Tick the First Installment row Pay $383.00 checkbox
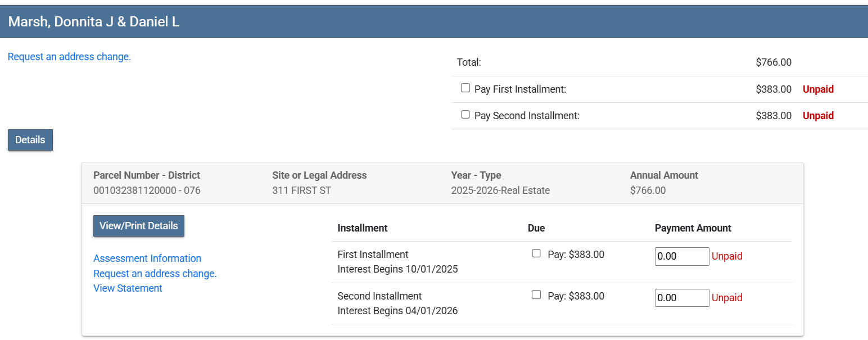This screenshot has height=340, width=868. click(536, 253)
